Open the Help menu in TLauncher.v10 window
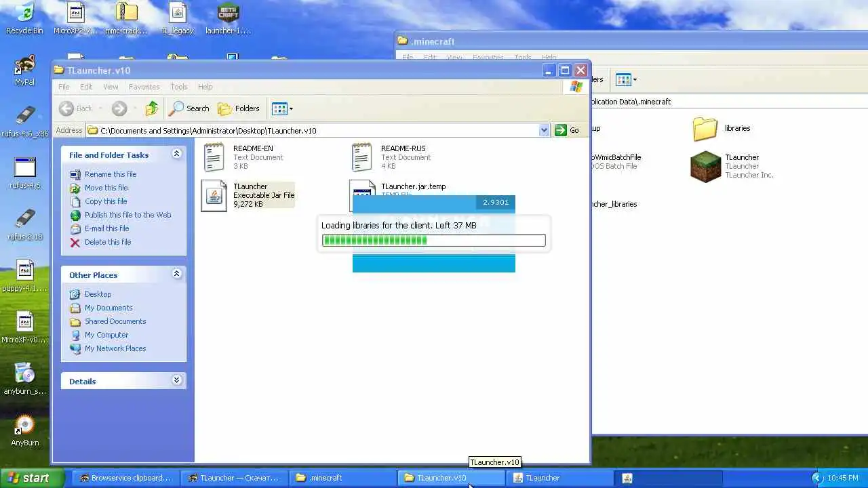The height and width of the screenshot is (488, 868). tap(205, 87)
